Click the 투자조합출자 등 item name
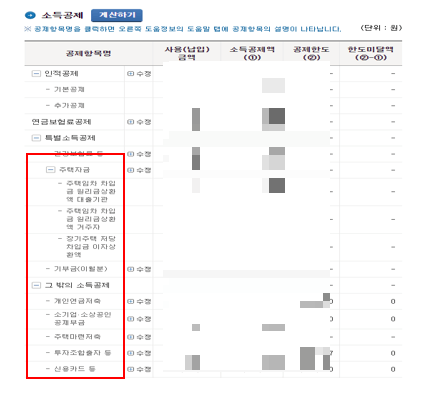The image size is (430, 393). point(83,353)
